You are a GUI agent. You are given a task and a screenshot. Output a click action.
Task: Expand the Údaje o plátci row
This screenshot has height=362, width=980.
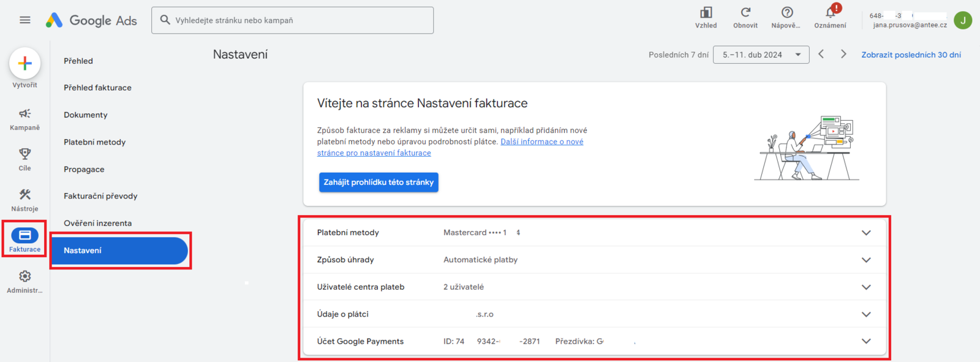[x=866, y=314]
